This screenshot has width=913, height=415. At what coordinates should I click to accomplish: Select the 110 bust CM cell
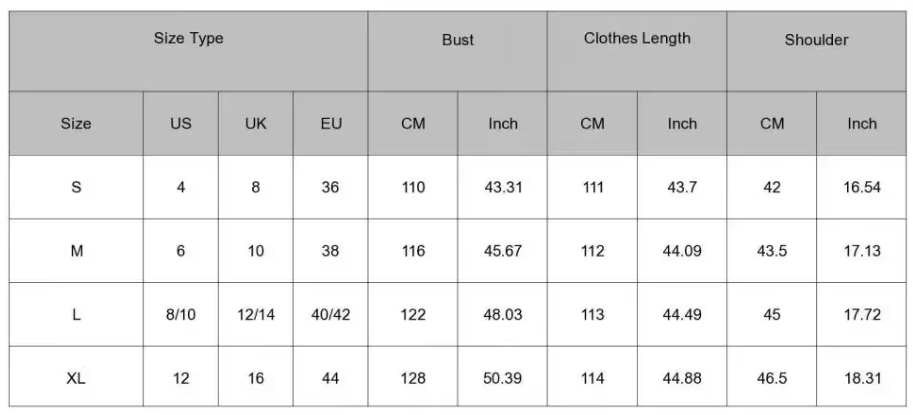[413, 187]
